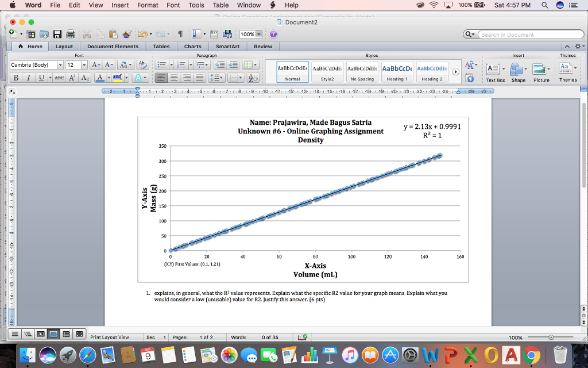Click the bulleted list icon

163,65
